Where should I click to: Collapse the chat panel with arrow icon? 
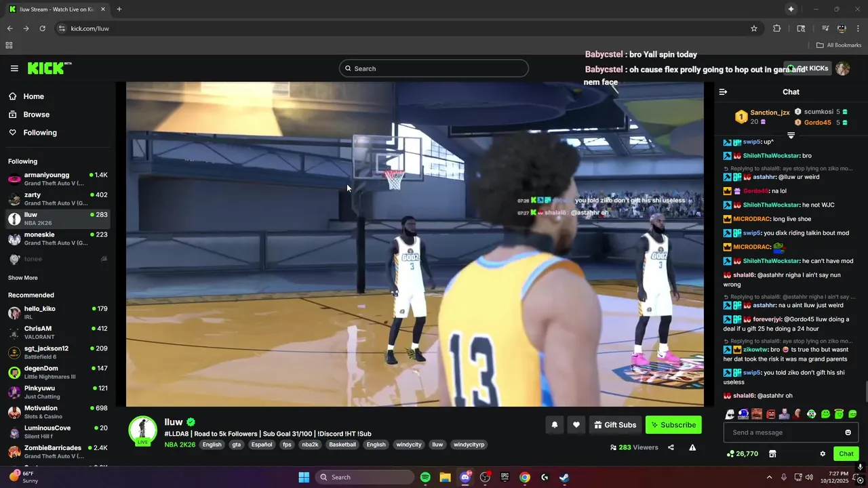tap(723, 91)
